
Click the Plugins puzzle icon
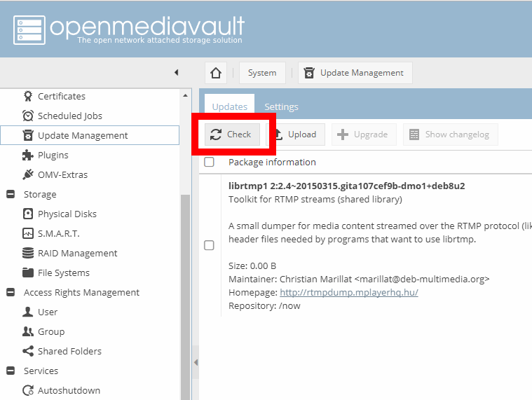tap(28, 155)
